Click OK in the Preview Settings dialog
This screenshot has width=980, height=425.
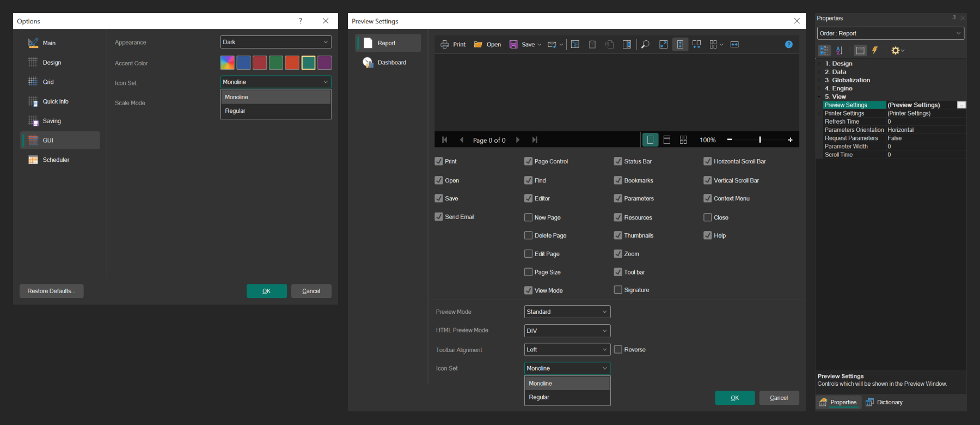(735, 398)
